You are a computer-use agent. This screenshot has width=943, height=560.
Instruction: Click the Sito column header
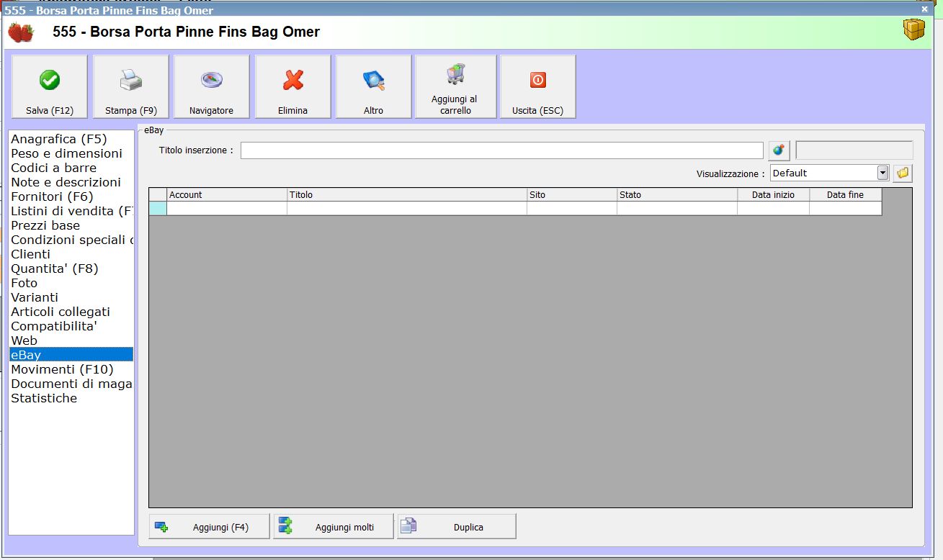(x=572, y=195)
